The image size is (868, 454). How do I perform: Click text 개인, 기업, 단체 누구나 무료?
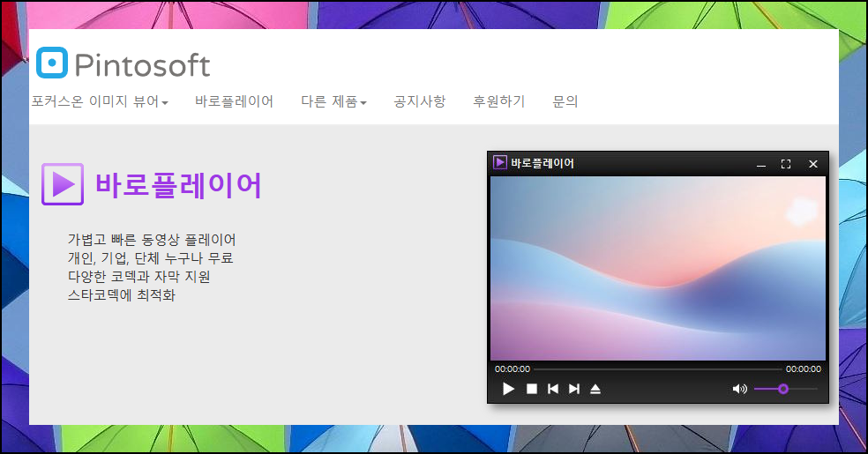150,258
